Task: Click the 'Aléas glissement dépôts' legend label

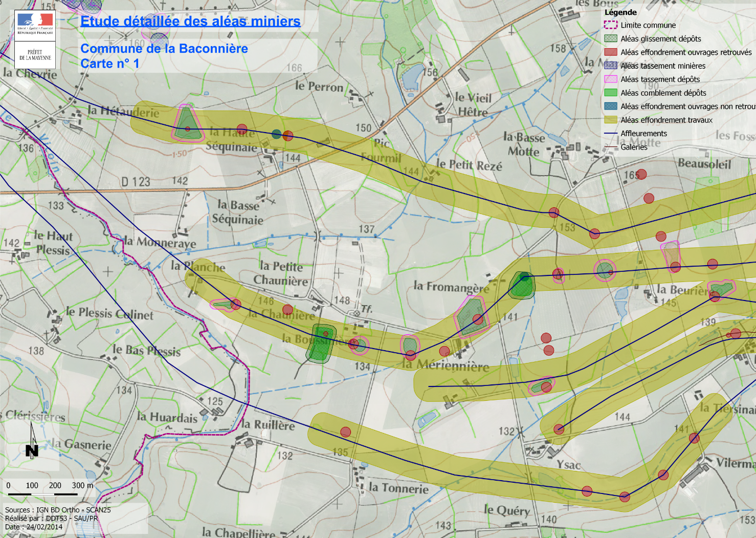Action: pyautogui.click(x=661, y=39)
